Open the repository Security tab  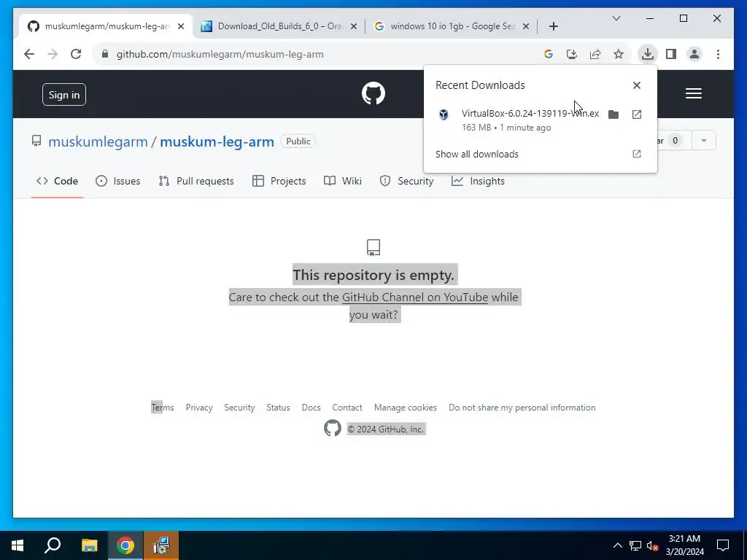tap(406, 181)
